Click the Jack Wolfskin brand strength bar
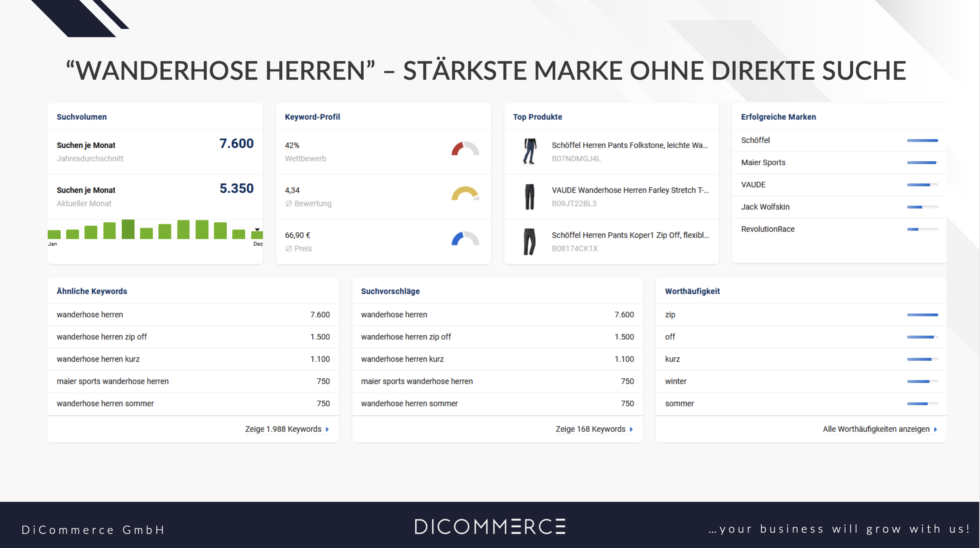This screenshot has width=980, height=548. [x=922, y=207]
